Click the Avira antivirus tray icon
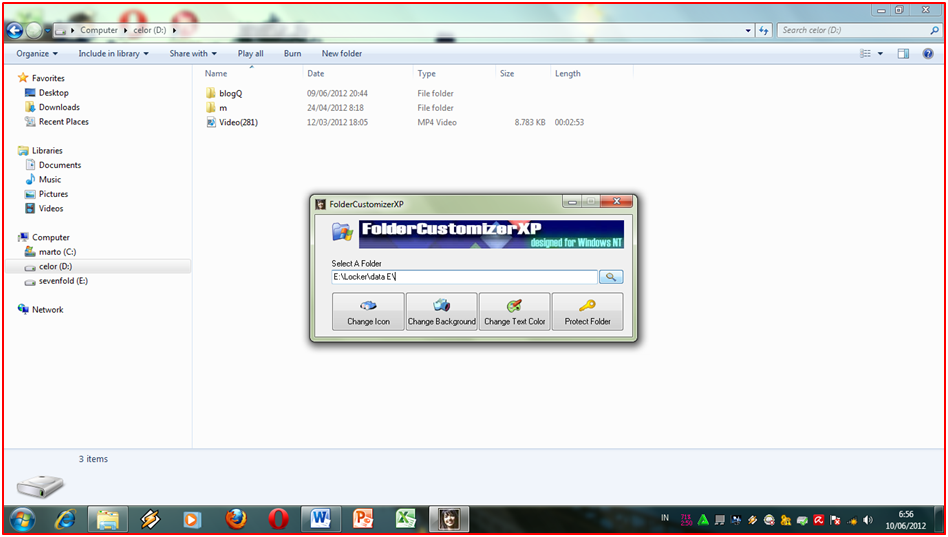Image resolution: width=948 pixels, height=537 pixels. 819,519
